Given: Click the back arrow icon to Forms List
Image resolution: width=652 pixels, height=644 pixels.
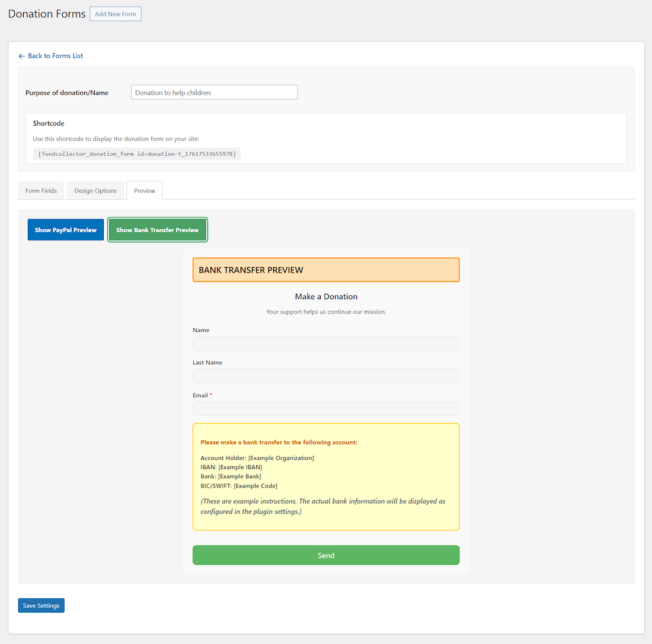Looking at the screenshot, I should pyautogui.click(x=21, y=55).
